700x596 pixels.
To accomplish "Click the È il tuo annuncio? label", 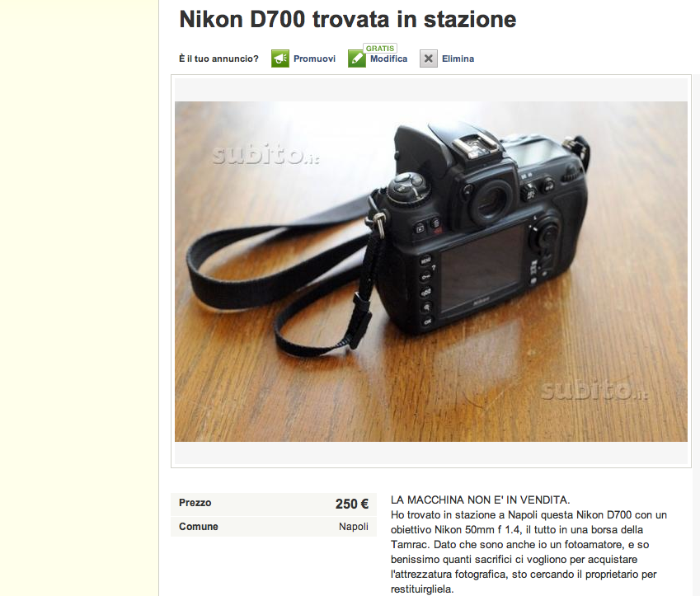I will click(x=218, y=59).
